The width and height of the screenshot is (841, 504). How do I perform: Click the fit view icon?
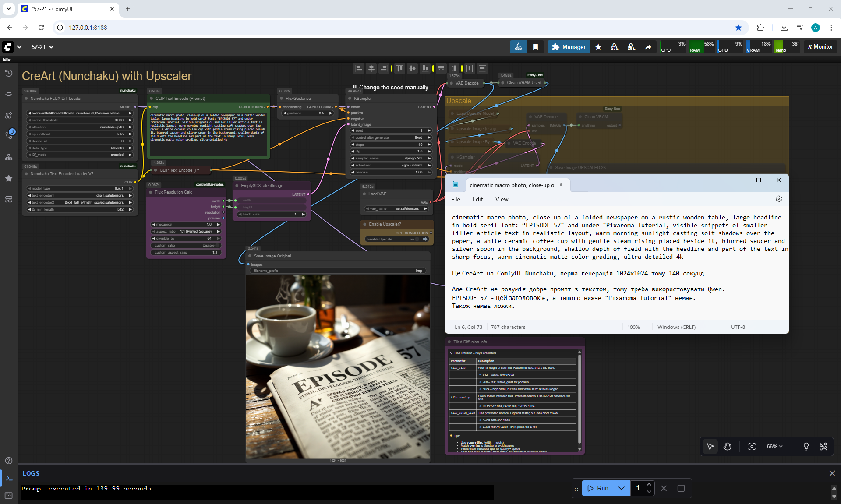tap(752, 446)
